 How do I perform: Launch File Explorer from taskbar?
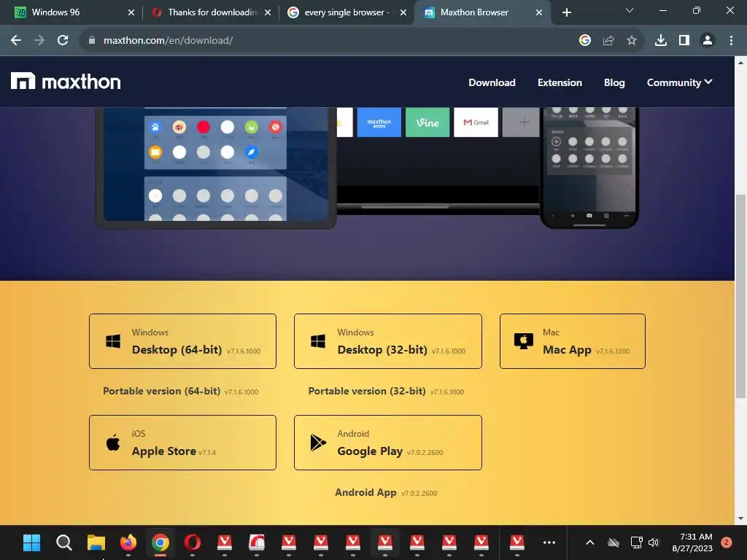(x=96, y=542)
